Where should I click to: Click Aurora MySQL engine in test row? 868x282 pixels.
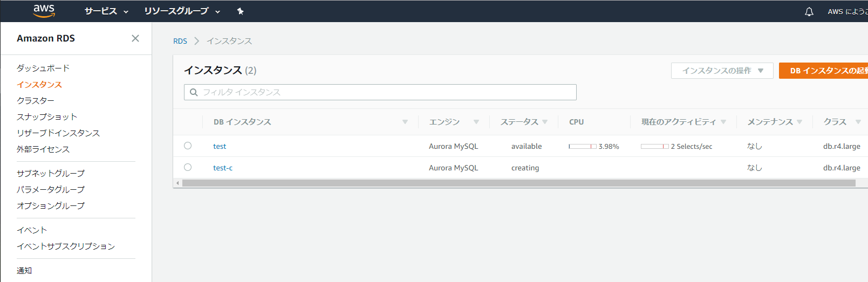pyautogui.click(x=454, y=146)
